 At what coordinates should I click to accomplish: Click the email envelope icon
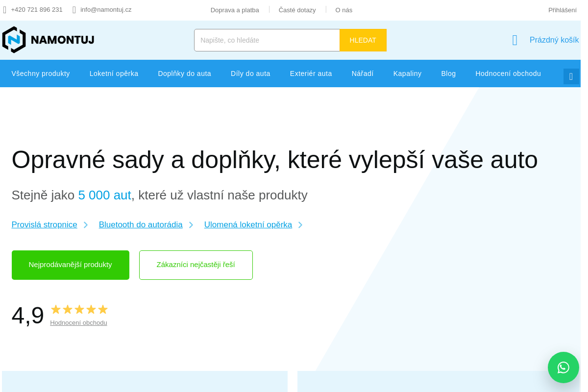pyautogui.click(x=74, y=10)
